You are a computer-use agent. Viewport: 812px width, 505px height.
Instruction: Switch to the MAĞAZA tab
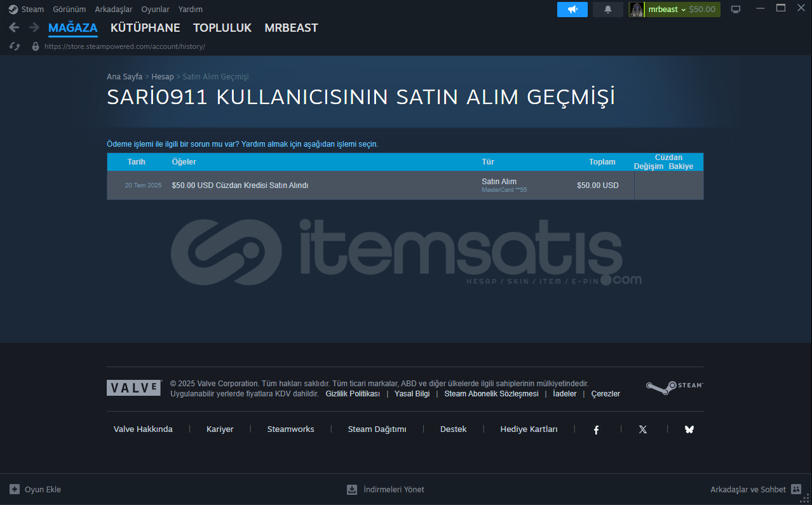pyautogui.click(x=73, y=28)
